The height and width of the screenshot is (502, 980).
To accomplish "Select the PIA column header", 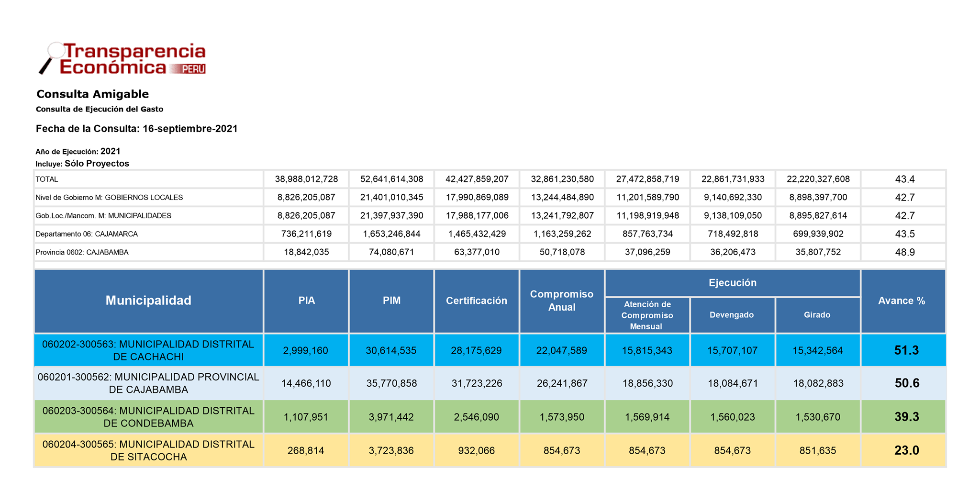I will pos(306,301).
